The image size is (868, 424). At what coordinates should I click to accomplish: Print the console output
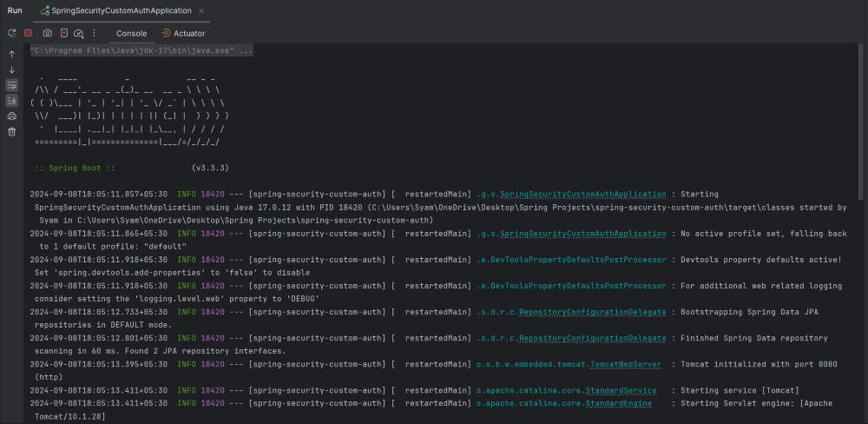[x=12, y=116]
